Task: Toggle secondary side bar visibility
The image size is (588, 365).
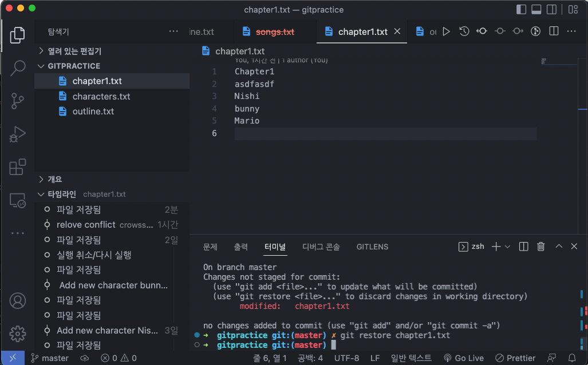Action: pos(551,9)
